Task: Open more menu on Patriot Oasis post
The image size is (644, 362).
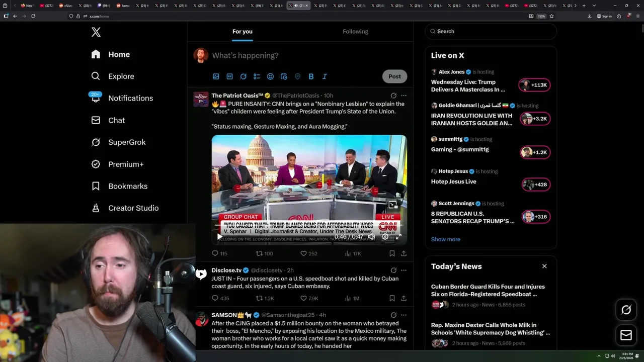Action: [404, 96]
